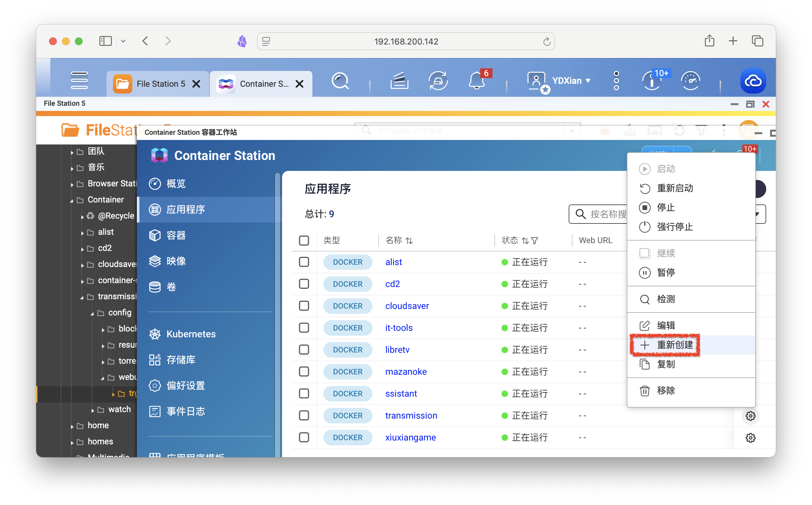Open Event Logs (事件日志) in sidebar
Viewport: 812px width, 505px height.
(x=209, y=411)
